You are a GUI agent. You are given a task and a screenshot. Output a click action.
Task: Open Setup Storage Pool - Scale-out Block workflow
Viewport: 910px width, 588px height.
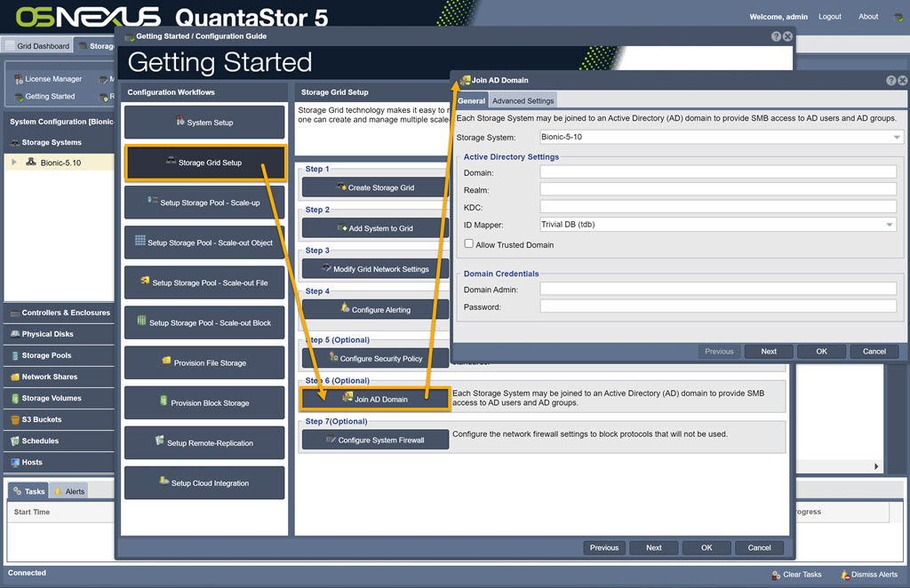click(x=204, y=322)
